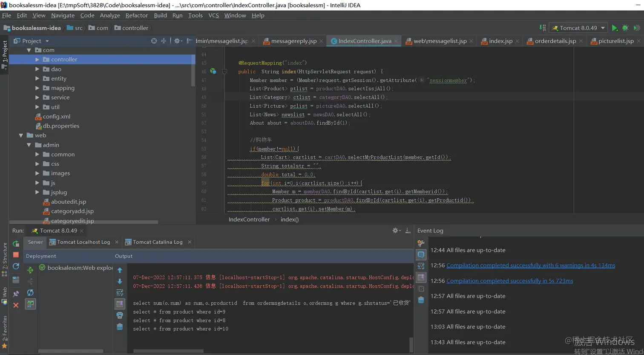Viewport: 644px width, 355px height.
Task: Jump up the stack trace in Output
Action: tap(120, 270)
